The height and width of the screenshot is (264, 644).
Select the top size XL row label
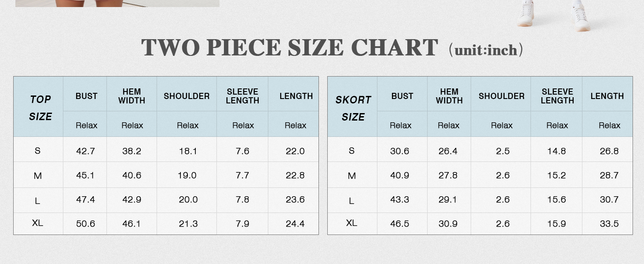(x=37, y=223)
